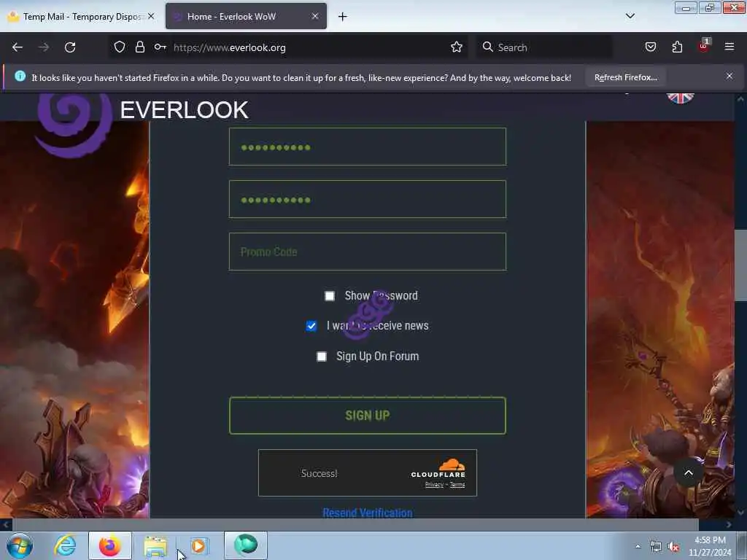Viewport: 747px width, 560px height.
Task: Close the Home - Everlook WoW tab
Action: coord(315,16)
